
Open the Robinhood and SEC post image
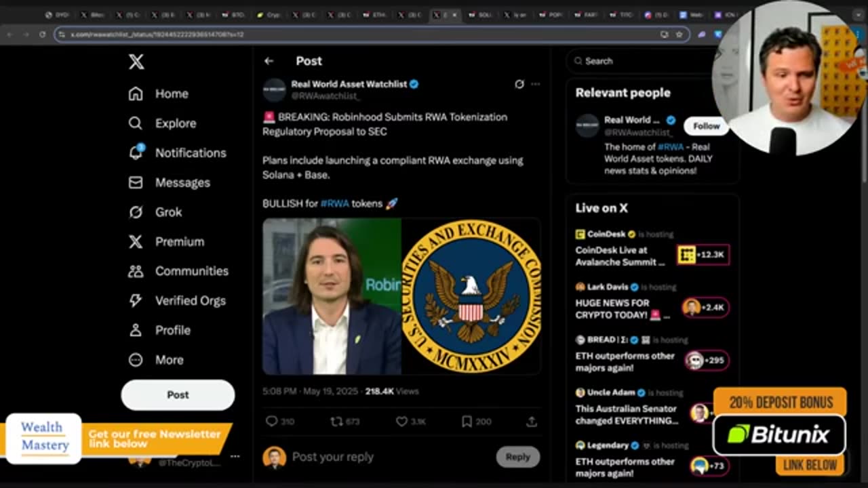[401, 296]
